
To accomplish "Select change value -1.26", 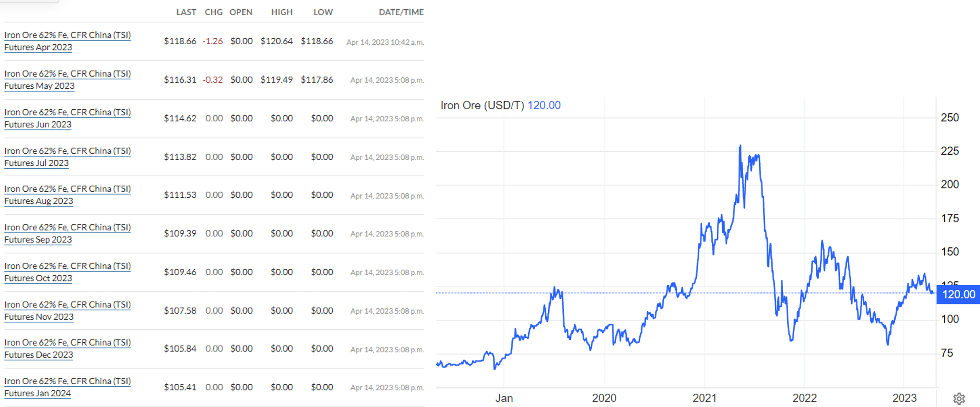I will (x=213, y=41).
